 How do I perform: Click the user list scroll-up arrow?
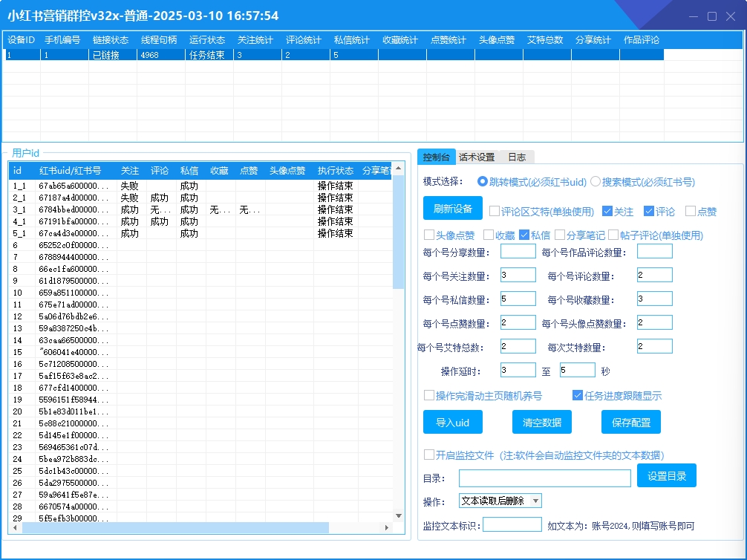coord(399,169)
